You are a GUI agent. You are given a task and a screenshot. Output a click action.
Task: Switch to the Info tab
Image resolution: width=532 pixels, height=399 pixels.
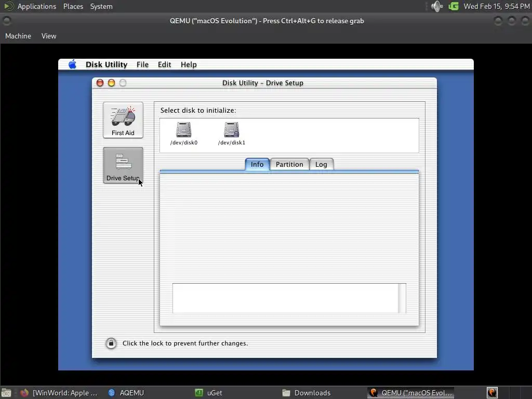pyautogui.click(x=257, y=164)
